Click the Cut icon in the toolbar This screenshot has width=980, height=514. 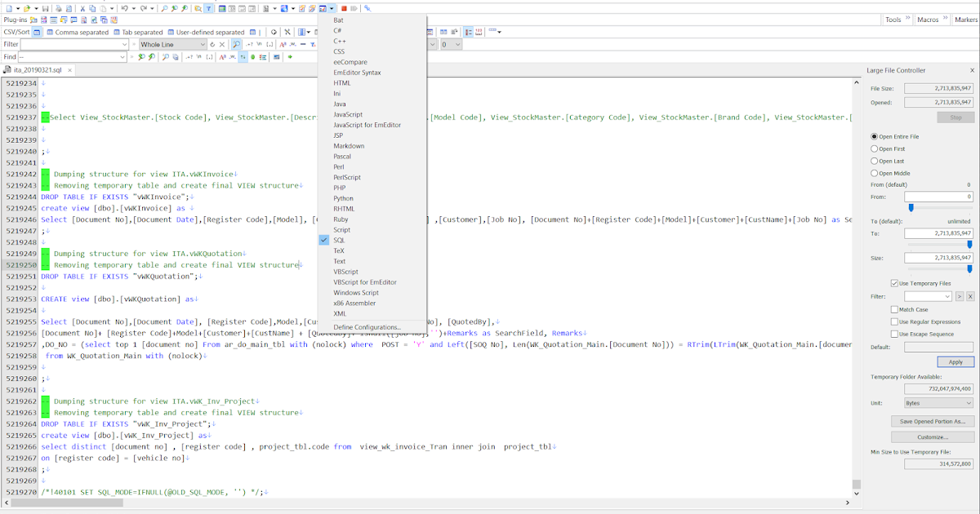(82, 8)
